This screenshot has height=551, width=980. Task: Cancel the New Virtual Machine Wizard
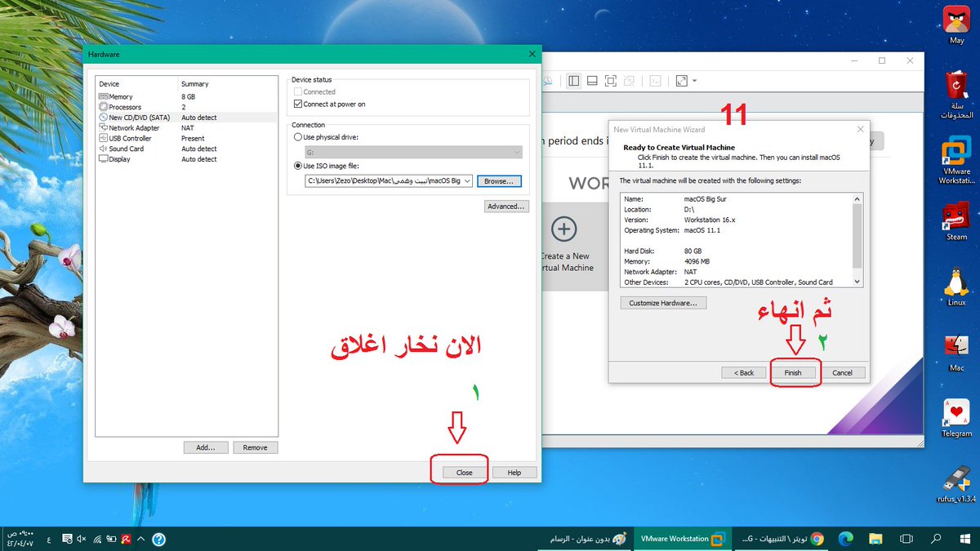click(x=842, y=372)
